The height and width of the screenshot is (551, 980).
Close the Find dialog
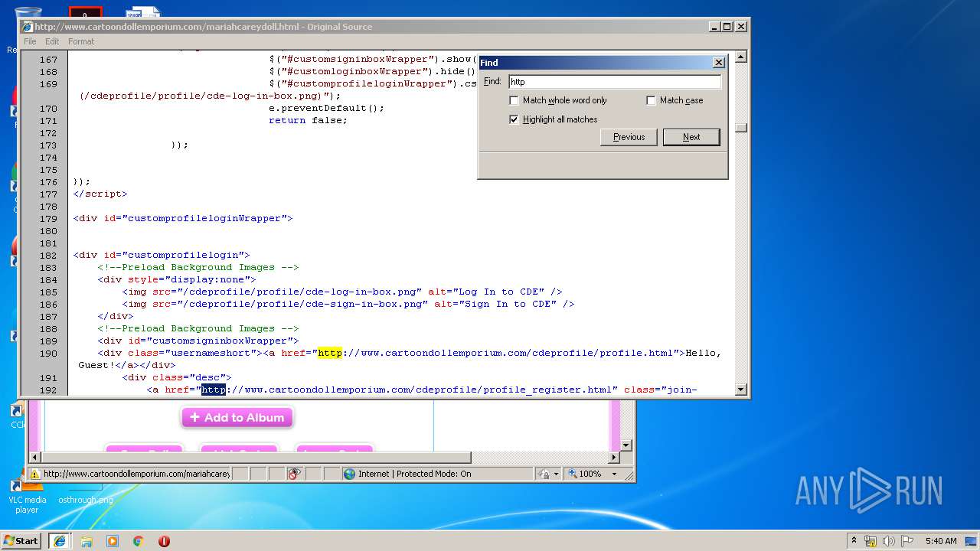pos(718,63)
